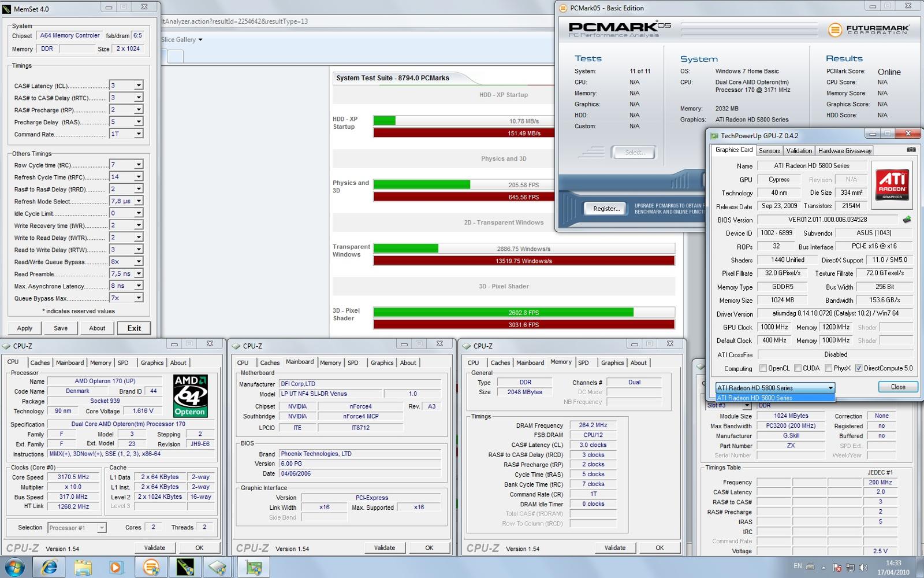Open Queue Bypass Max dropdown in MemSet
924x578 pixels.
(139, 298)
